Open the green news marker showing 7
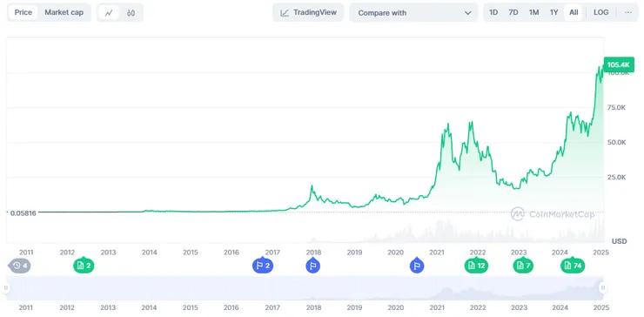 pos(523,266)
